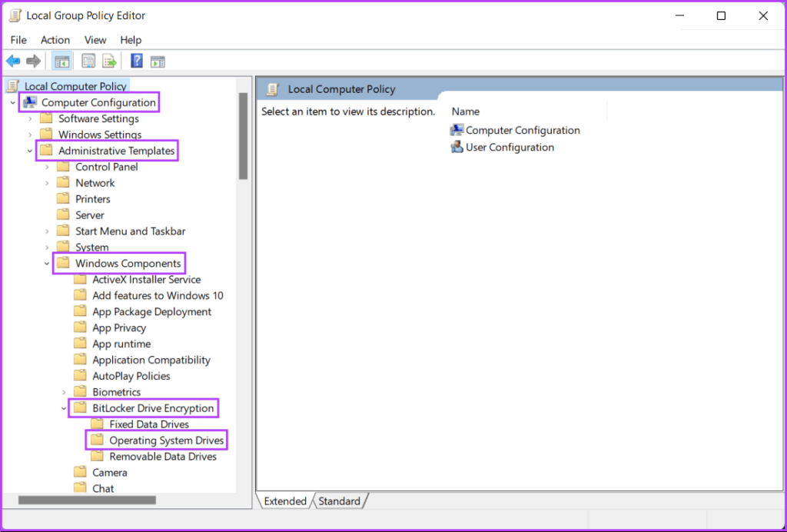Click the blue Back arrow toolbar icon
Viewport: 787px width, 532px height.
tap(13, 62)
